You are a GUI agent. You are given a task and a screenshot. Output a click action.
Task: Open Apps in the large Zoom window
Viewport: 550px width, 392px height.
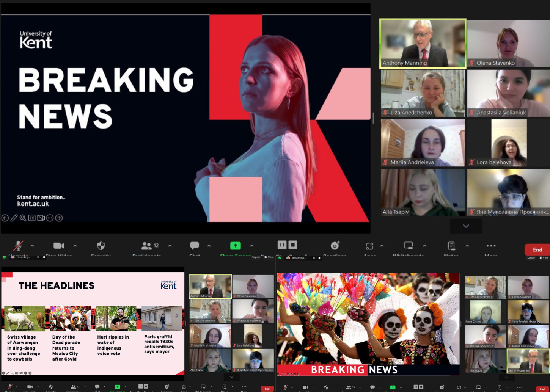369,246
